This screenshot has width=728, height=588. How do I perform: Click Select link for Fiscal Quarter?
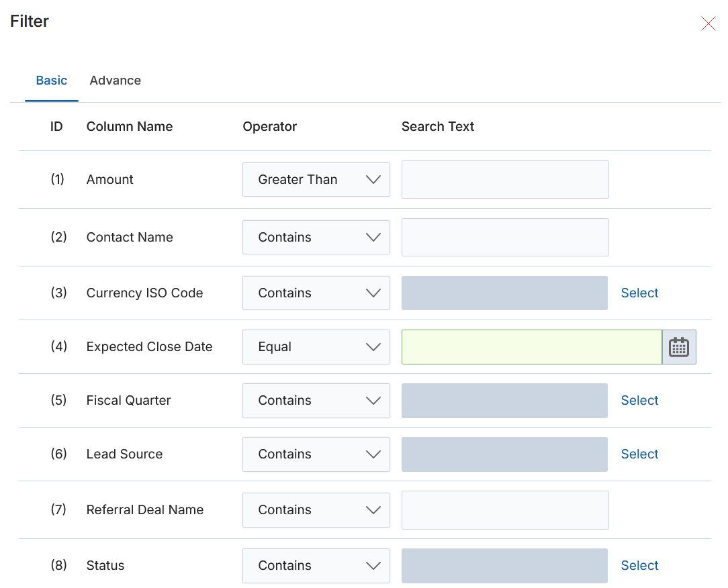tap(639, 400)
